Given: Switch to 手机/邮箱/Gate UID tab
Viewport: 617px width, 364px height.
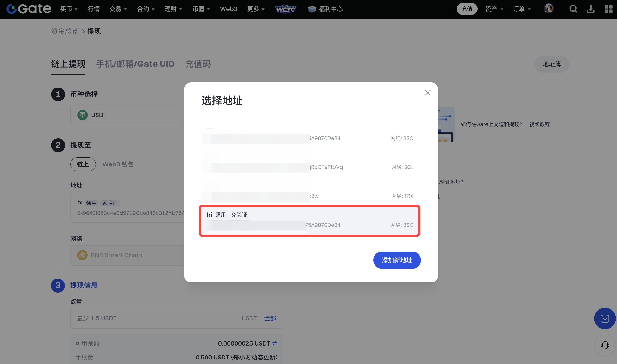Looking at the screenshot, I should pos(135,64).
